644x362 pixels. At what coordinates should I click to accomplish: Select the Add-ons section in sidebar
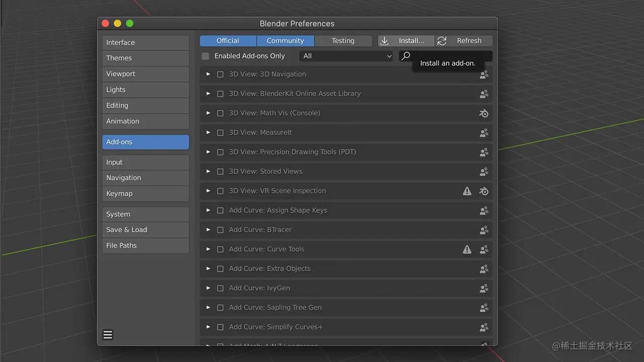[145, 142]
